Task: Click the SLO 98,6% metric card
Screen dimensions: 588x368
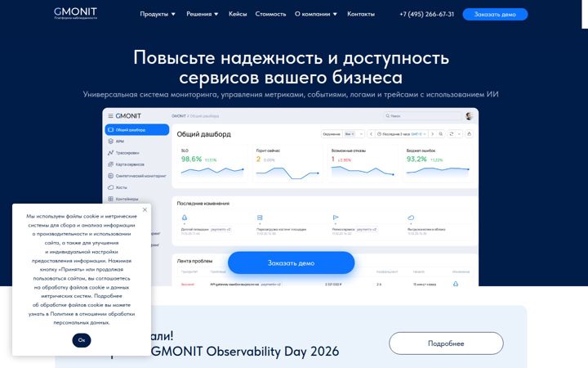Action: point(212,164)
